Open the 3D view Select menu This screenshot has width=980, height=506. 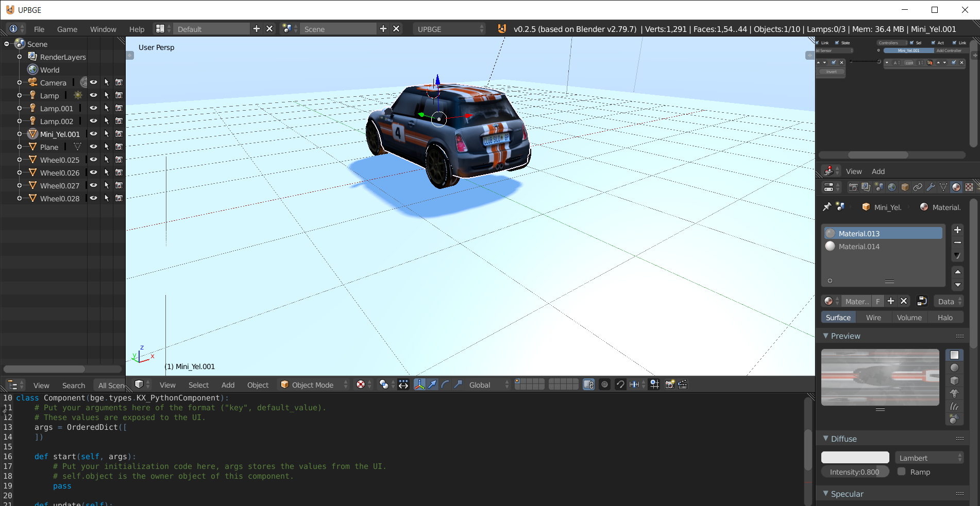click(x=198, y=385)
